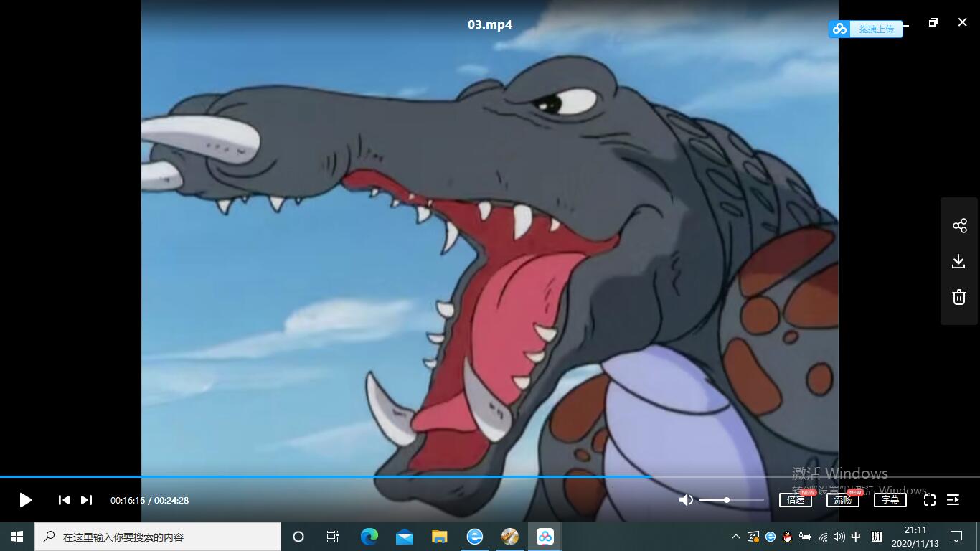Switch to Baidu Netdisk taskbar icon

coord(545,537)
